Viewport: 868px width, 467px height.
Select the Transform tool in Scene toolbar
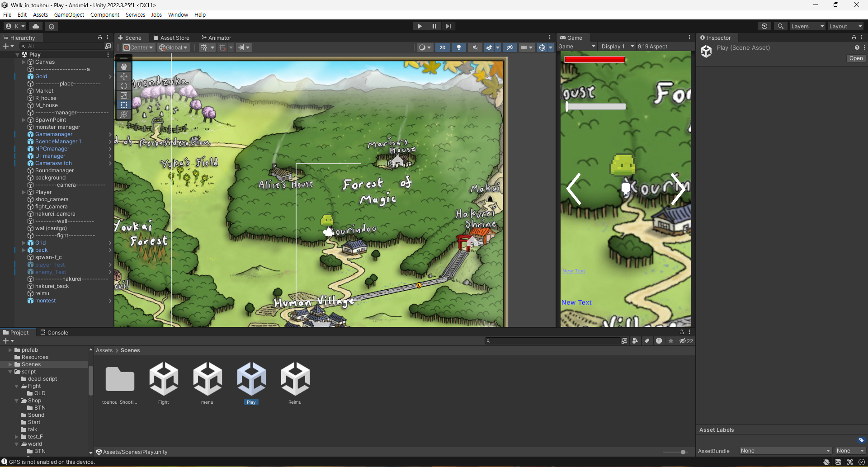(x=124, y=114)
